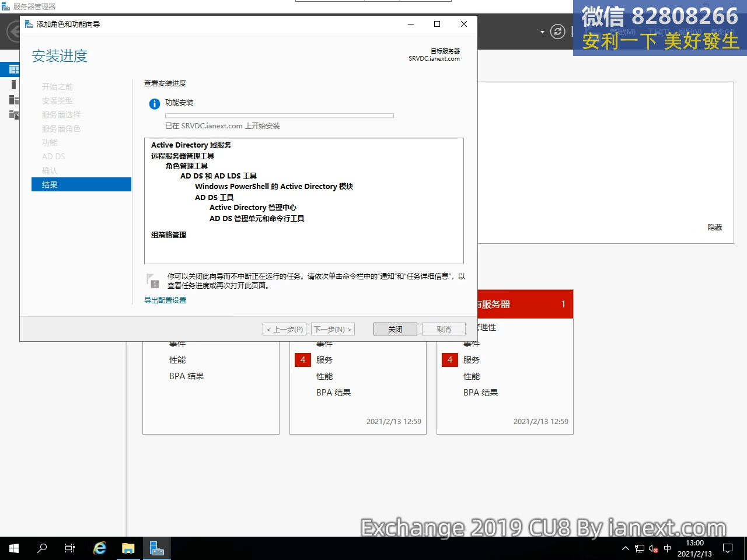Click the blue info icon beside 功能安装
The image size is (747, 560).
click(x=154, y=104)
